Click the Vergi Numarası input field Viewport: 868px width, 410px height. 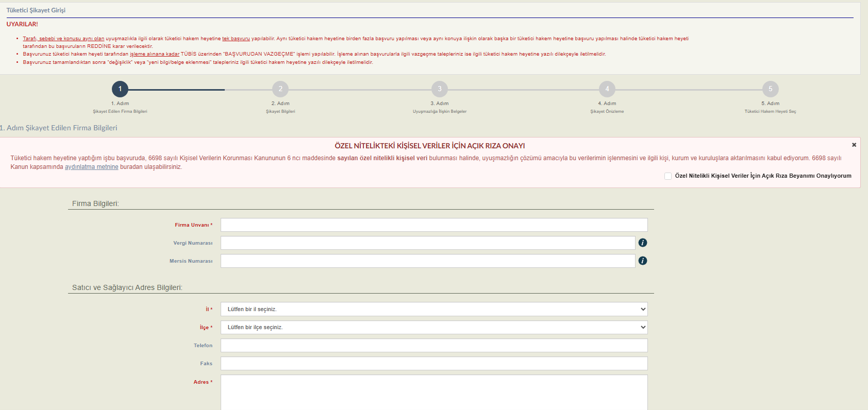click(428, 243)
